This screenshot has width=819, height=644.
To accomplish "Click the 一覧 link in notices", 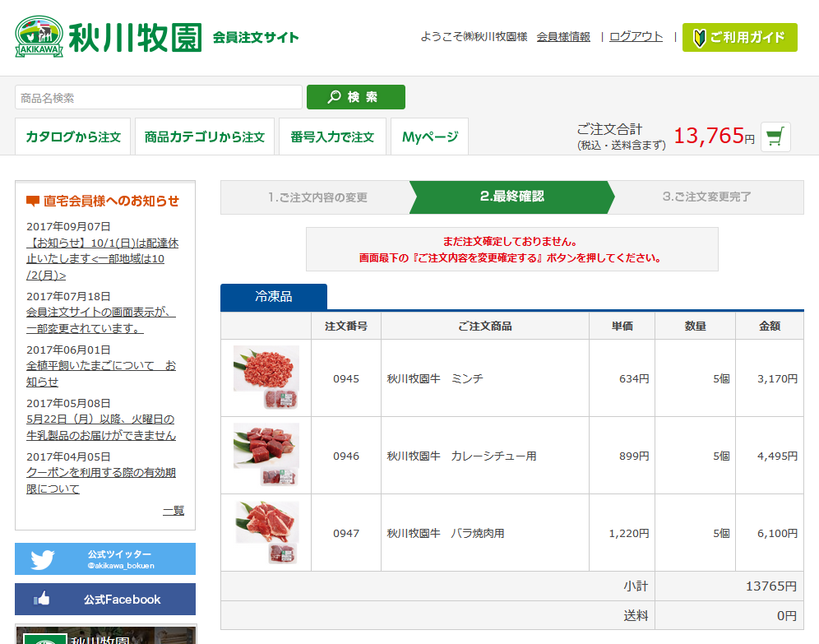I will pos(174,510).
